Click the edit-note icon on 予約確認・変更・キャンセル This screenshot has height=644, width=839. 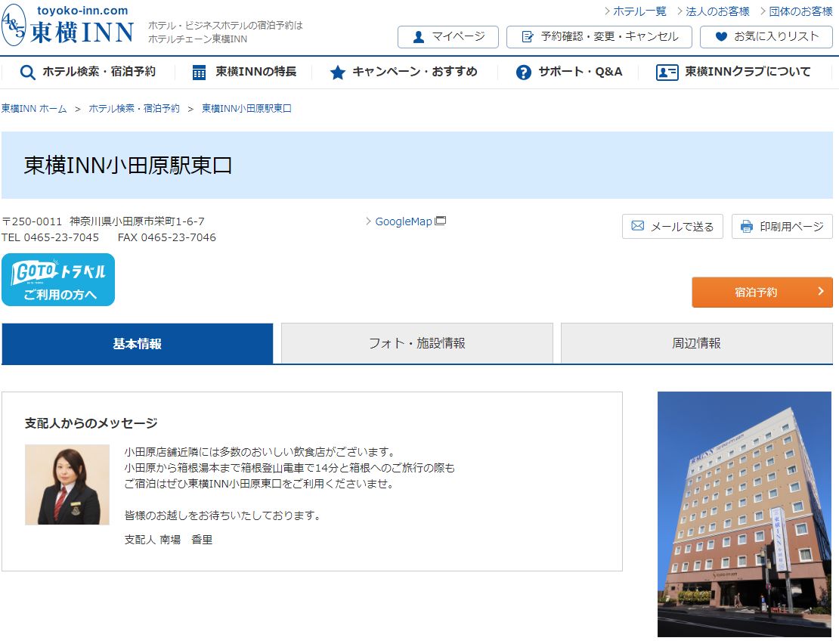[528, 37]
